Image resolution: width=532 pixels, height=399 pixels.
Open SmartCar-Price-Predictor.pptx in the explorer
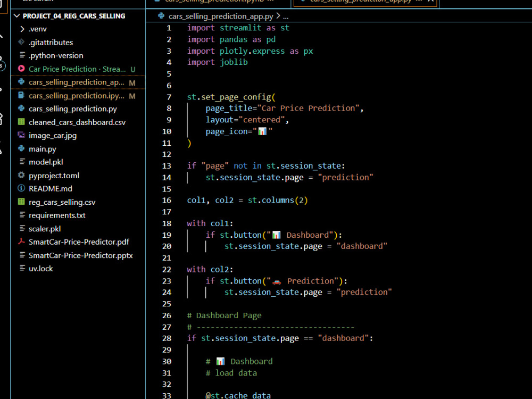click(81, 255)
